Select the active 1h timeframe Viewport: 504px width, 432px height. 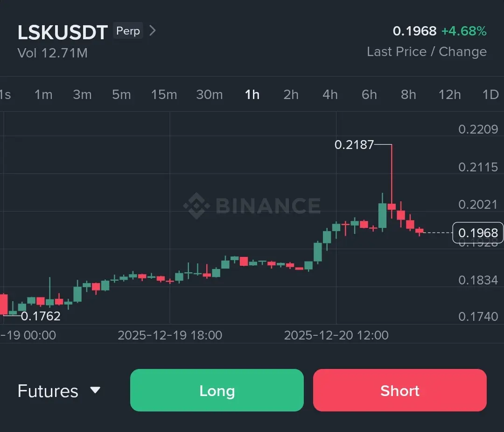tap(252, 95)
